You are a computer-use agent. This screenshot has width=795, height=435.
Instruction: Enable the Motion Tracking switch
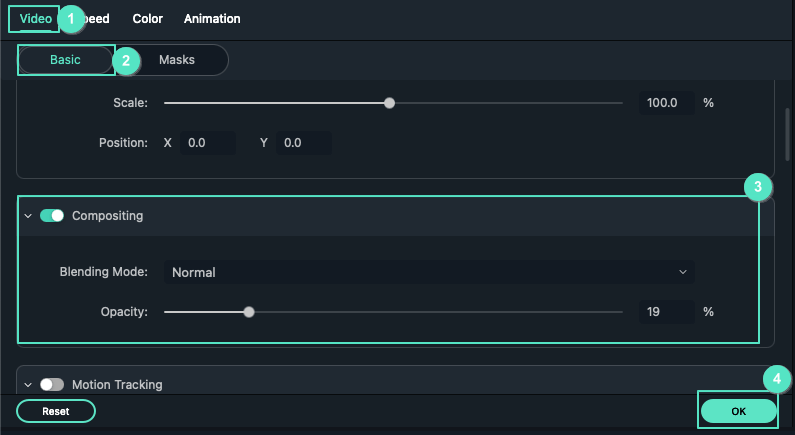52,385
